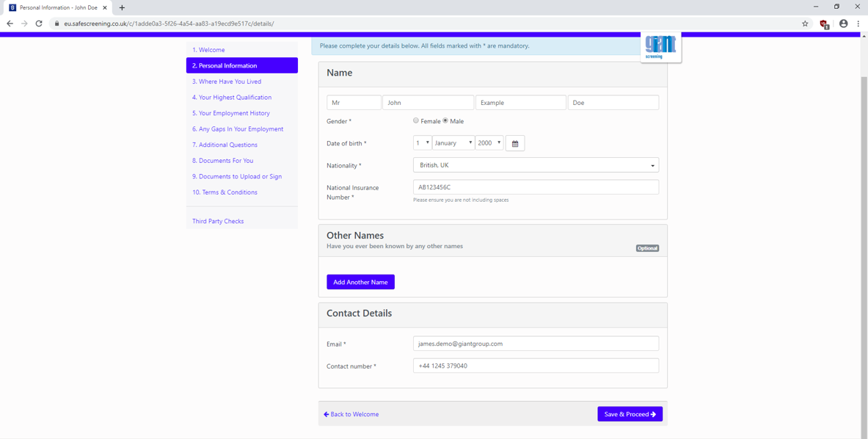This screenshot has width=868, height=439.
Task: Click the red shield extension icon
Action: tap(824, 24)
